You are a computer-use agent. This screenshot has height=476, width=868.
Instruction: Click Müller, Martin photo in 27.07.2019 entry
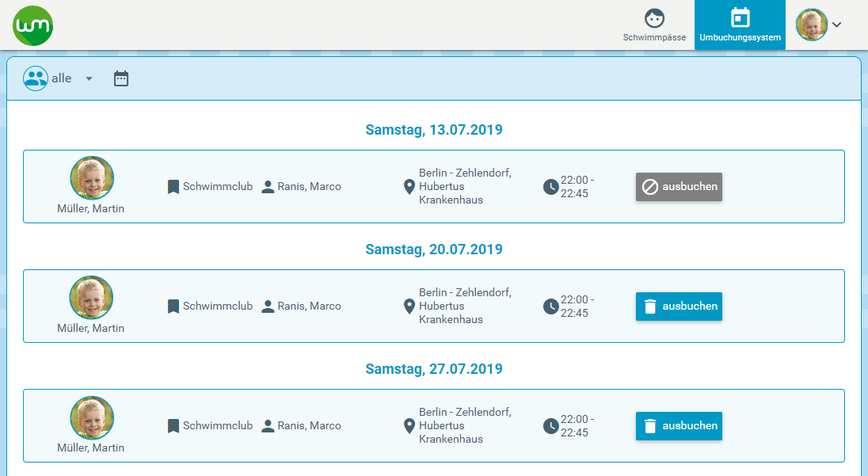point(92,417)
